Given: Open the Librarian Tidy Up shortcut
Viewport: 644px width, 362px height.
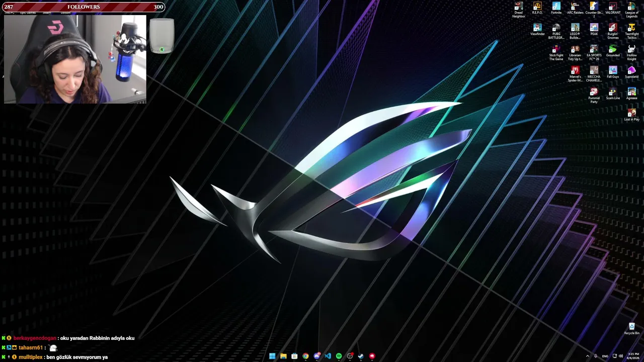Looking at the screenshot, I should 575,53.
